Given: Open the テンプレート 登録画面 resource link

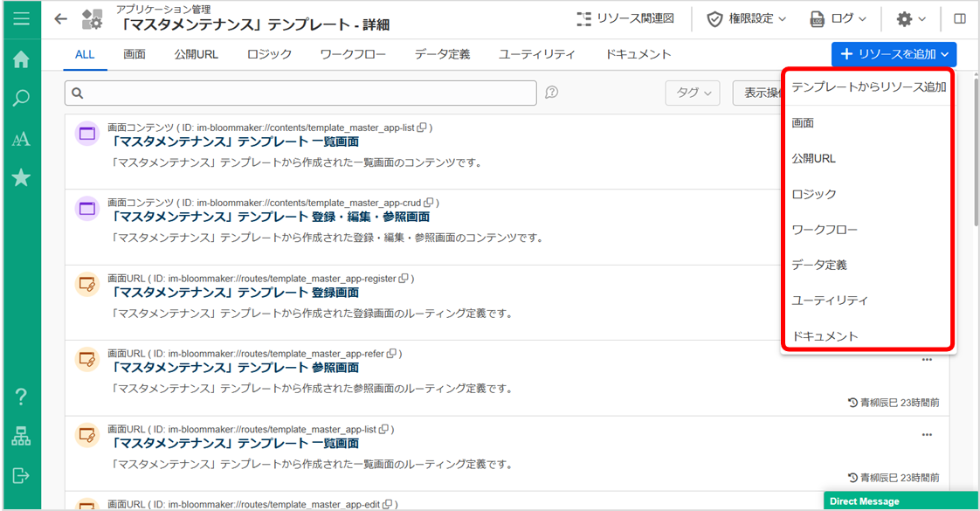Looking at the screenshot, I should point(235,293).
